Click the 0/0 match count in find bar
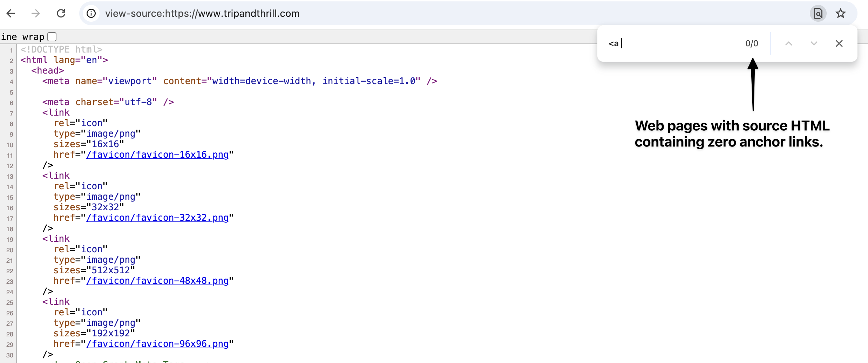This screenshot has height=363, width=868. [752, 43]
